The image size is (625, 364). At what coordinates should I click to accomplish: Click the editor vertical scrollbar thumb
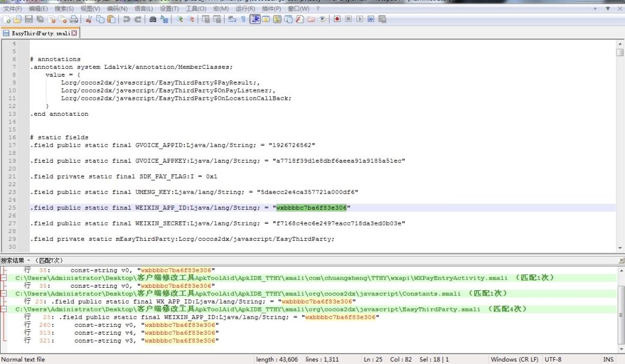[620, 52]
